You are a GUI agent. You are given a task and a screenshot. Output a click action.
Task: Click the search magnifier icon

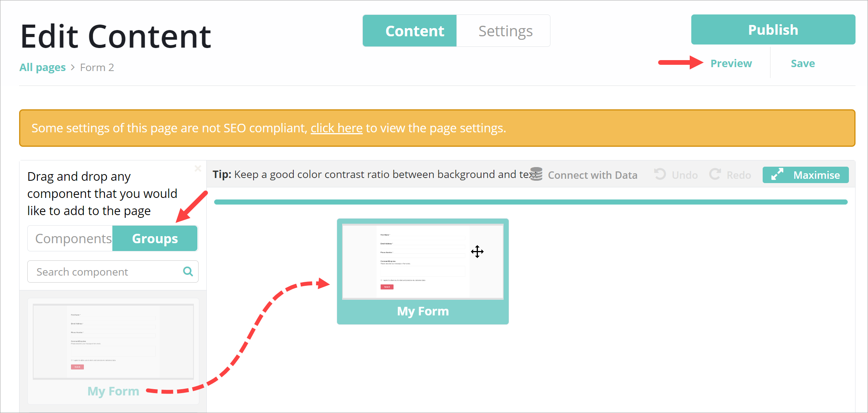click(x=188, y=271)
